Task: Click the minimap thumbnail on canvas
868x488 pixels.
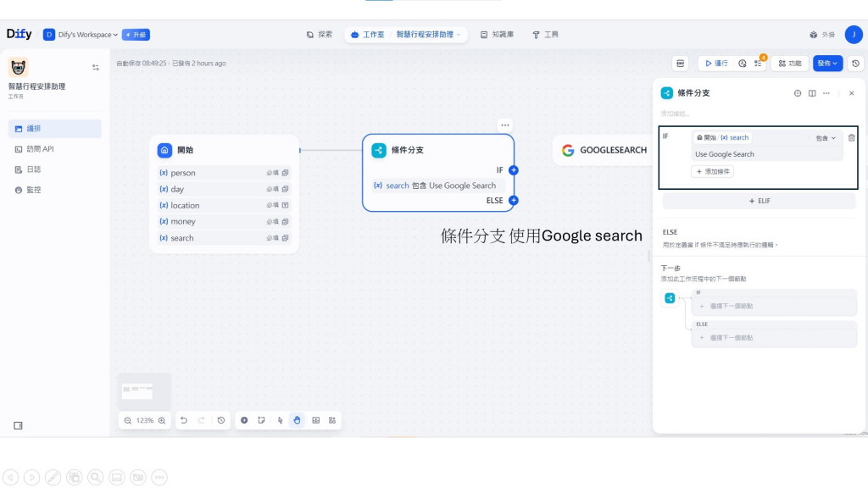Action: click(x=144, y=391)
